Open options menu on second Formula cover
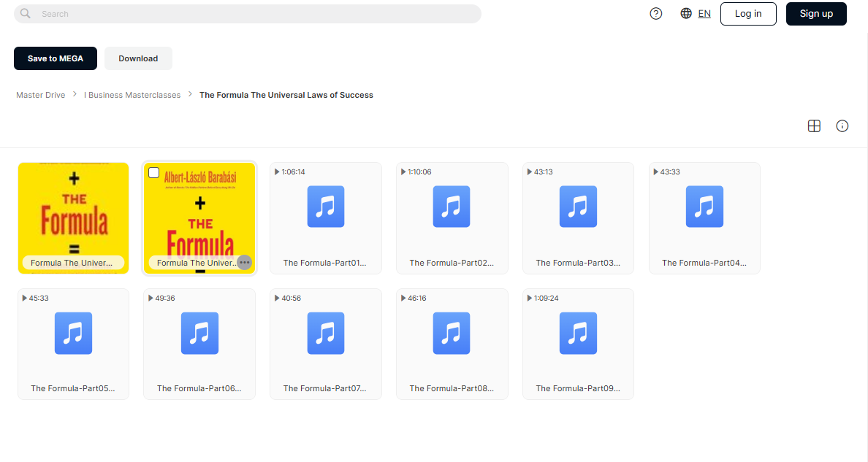868x462 pixels. coord(244,262)
